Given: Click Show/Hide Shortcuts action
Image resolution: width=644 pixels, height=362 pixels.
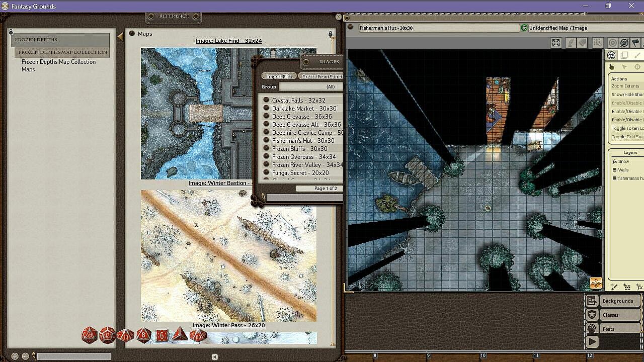Looking at the screenshot, I should 627,95.
